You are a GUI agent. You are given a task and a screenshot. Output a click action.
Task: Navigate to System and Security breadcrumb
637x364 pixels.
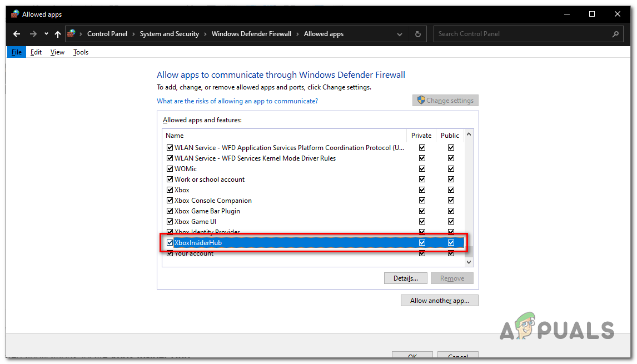(x=170, y=34)
